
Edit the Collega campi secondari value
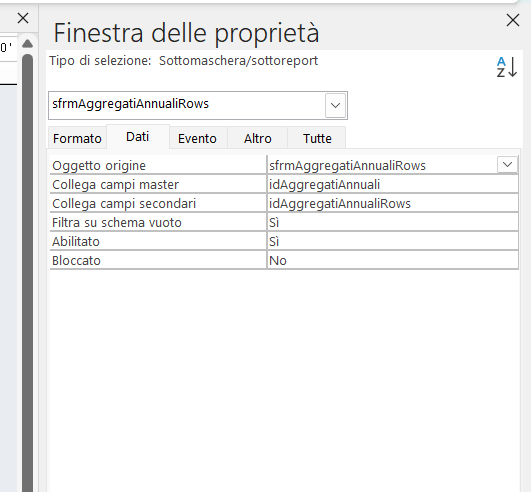(392, 204)
